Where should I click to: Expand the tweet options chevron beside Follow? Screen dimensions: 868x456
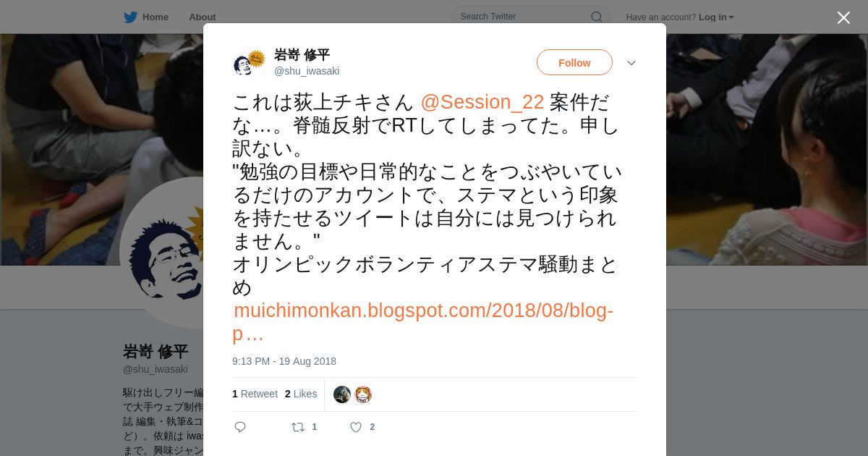point(631,63)
